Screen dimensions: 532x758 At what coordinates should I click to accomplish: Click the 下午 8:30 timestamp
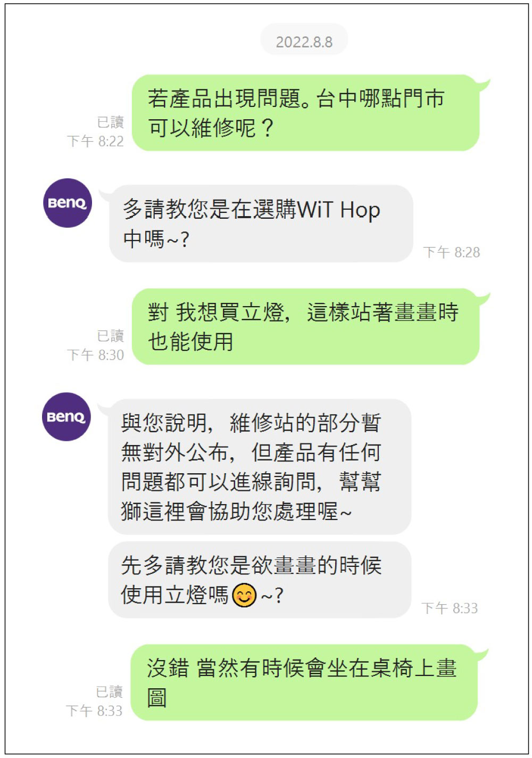[95, 355]
